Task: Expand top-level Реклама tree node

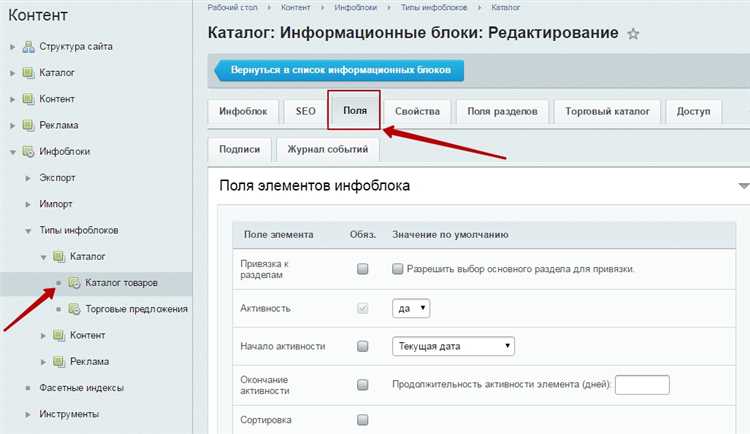Action: (12, 126)
